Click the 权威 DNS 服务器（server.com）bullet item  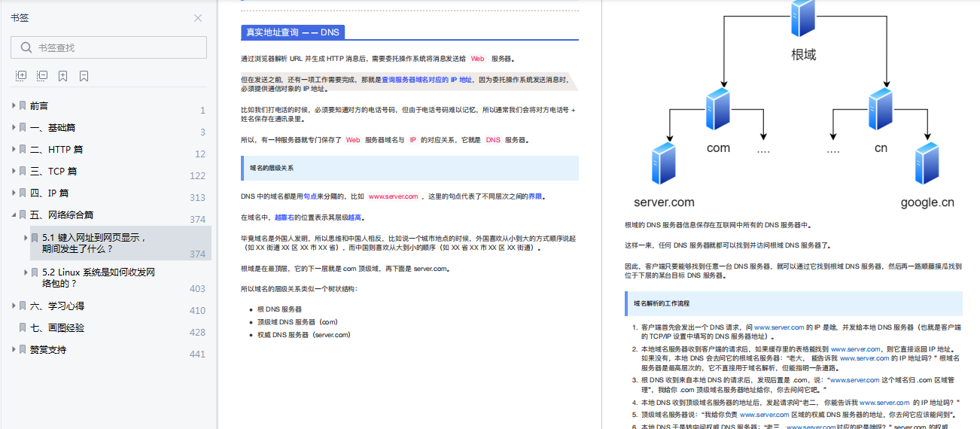(x=304, y=335)
